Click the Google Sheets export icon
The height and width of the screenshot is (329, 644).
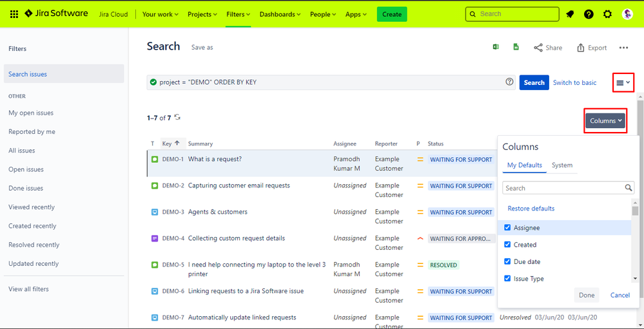[516, 47]
